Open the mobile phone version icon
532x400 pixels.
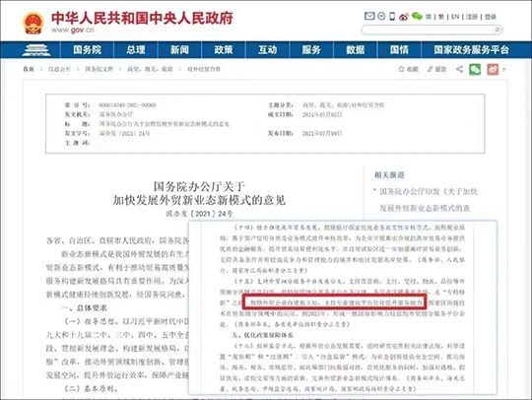click(x=392, y=17)
